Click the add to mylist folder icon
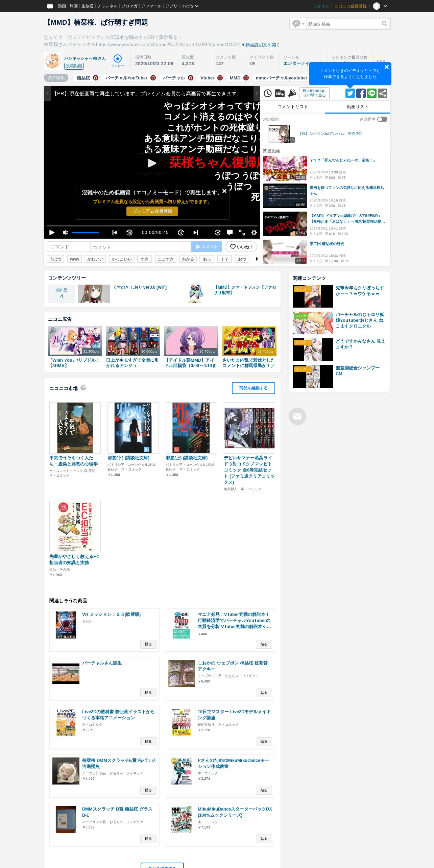Viewport: 434px width, 868px height. (x=280, y=93)
